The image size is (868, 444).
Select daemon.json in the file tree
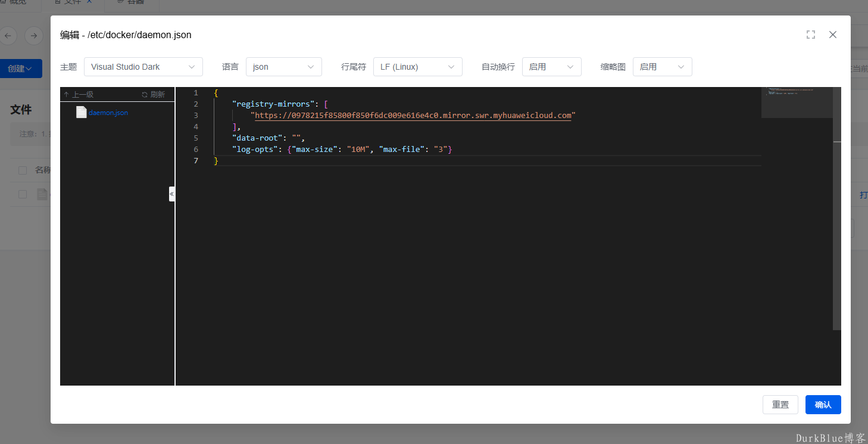click(x=108, y=112)
